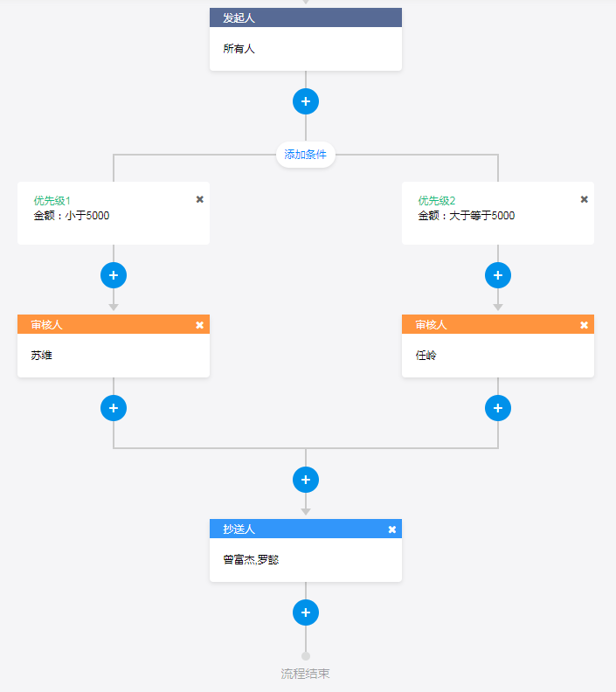Click the plus button above 流程结束
Screen dimensions: 616x692
pos(306,612)
